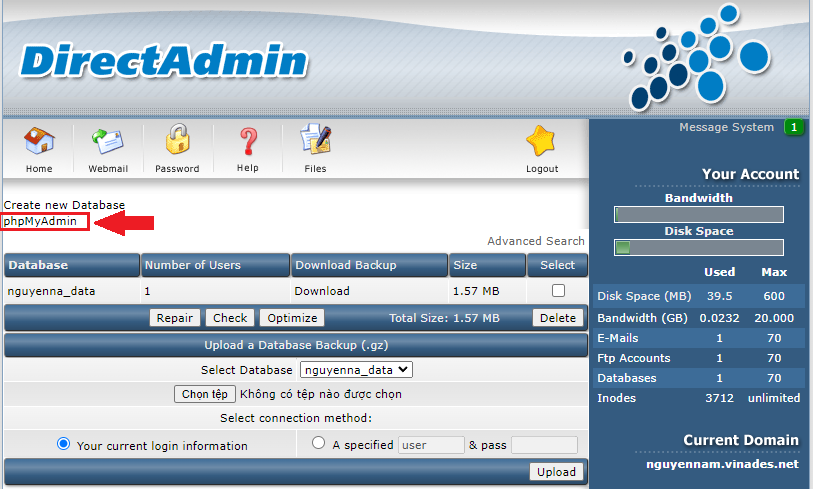Click the Upload a Database Backup header
Image resolution: width=813 pixels, height=489 pixels.
click(296, 345)
